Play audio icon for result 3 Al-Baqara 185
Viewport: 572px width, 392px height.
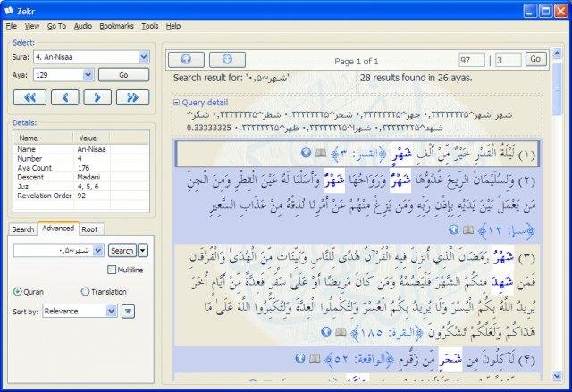point(326,331)
